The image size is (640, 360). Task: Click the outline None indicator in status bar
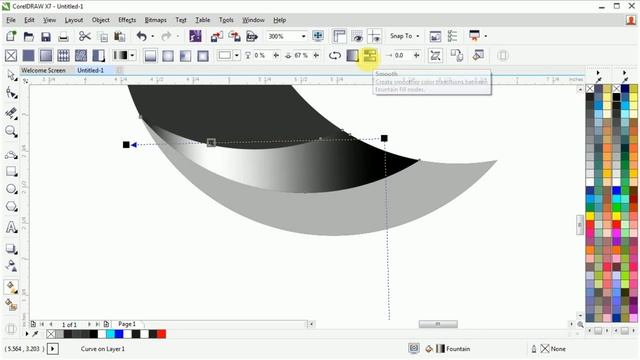553,349
